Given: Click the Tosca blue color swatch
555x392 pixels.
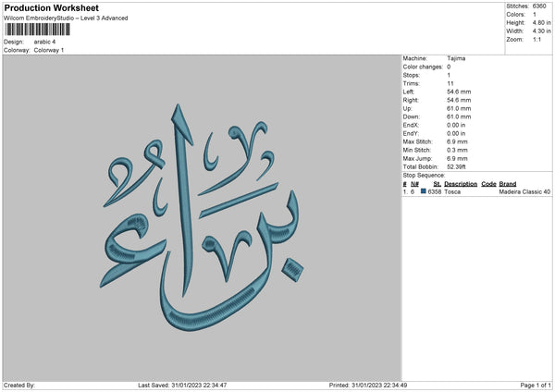Looking at the screenshot, I should (424, 191).
